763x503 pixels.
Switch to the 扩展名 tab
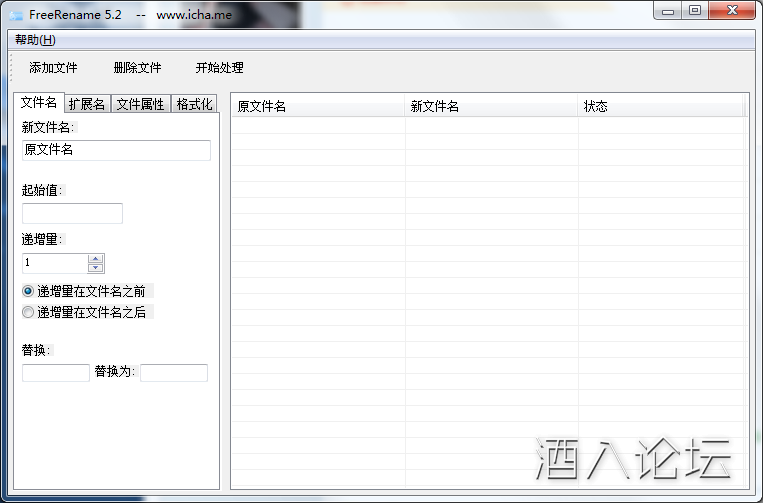(x=87, y=104)
